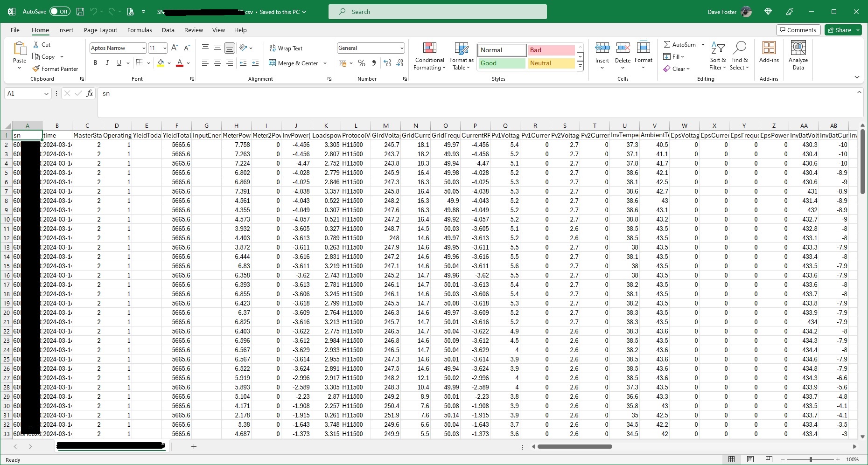This screenshot has width=868, height=465.
Task: Open the Formulas ribbon tab
Action: pyautogui.click(x=140, y=30)
